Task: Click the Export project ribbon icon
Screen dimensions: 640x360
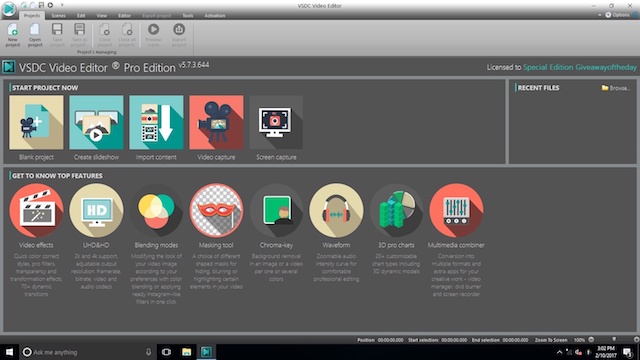Action: pyautogui.click(x=179, y=29)
